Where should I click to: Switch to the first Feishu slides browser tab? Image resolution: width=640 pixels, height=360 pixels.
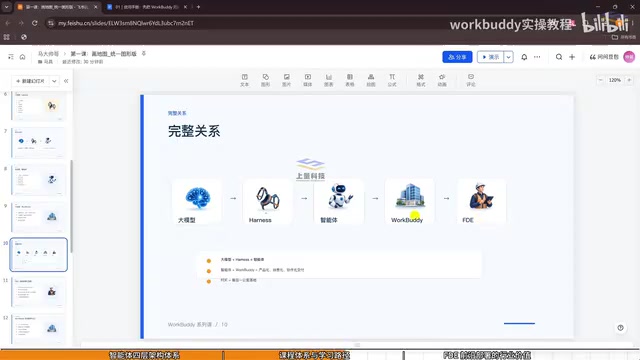57,7
